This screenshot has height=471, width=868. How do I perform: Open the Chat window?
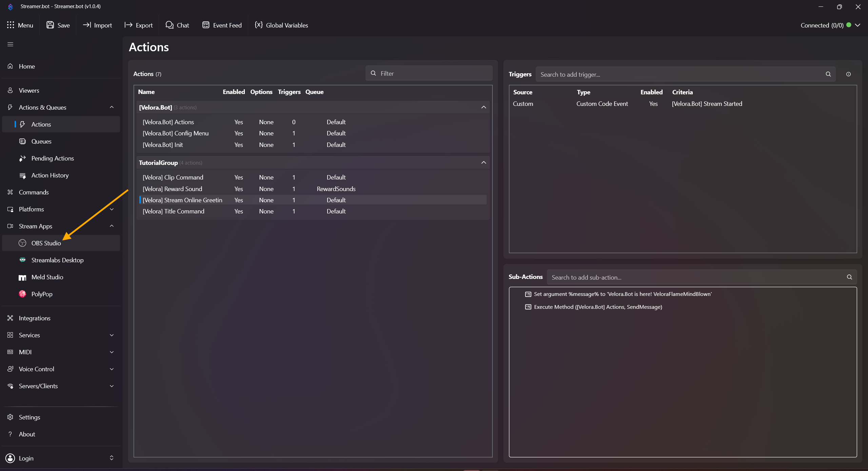pos(177,25)
